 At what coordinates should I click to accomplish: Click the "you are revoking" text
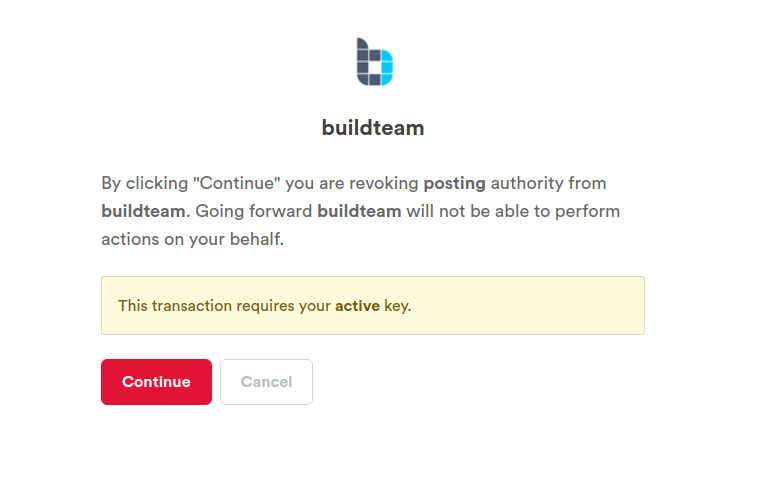pos(352,184)
